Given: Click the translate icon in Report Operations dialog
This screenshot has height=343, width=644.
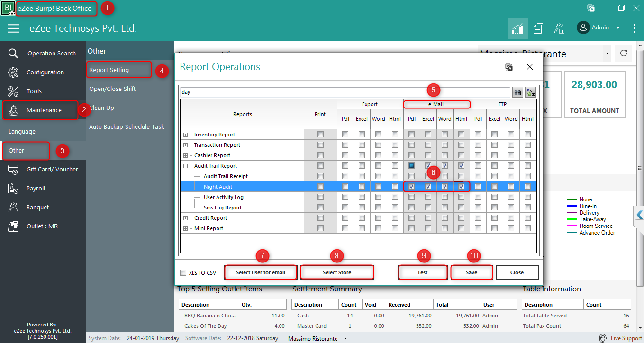Looking at the screenshot, I should [x=509, y=67].
